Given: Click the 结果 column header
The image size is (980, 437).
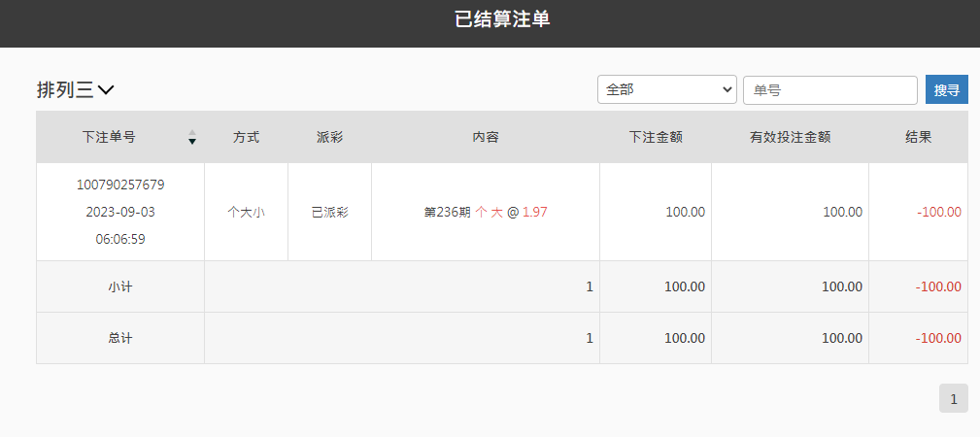Looking at the screenshot, I should [918, 137].
